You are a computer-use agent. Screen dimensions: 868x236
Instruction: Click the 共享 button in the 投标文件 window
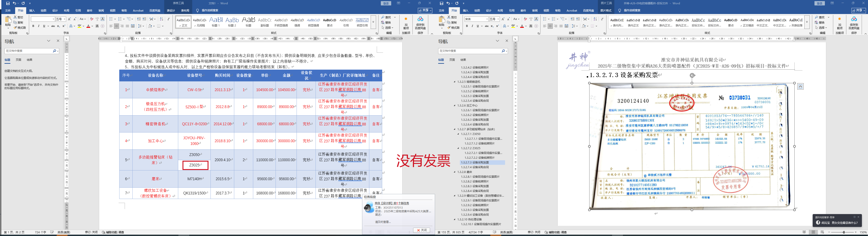pos(859,10)
